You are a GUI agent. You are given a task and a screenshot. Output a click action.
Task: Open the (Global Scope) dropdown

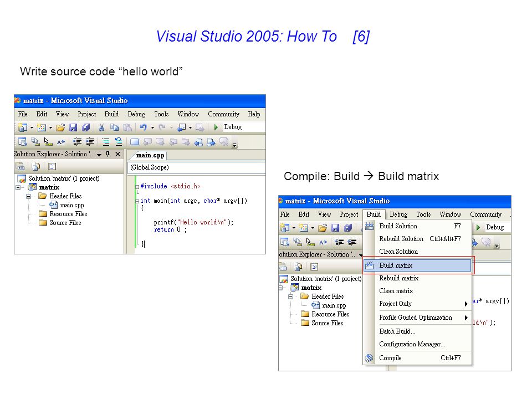(196, 167)
